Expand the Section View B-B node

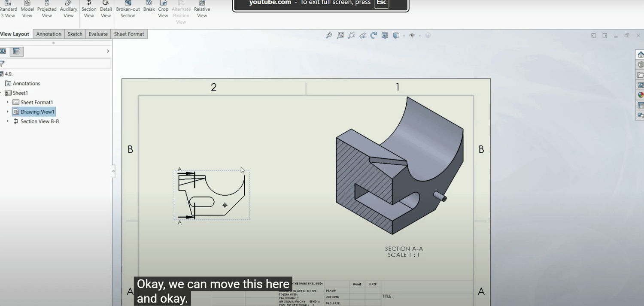click(8, 121)
